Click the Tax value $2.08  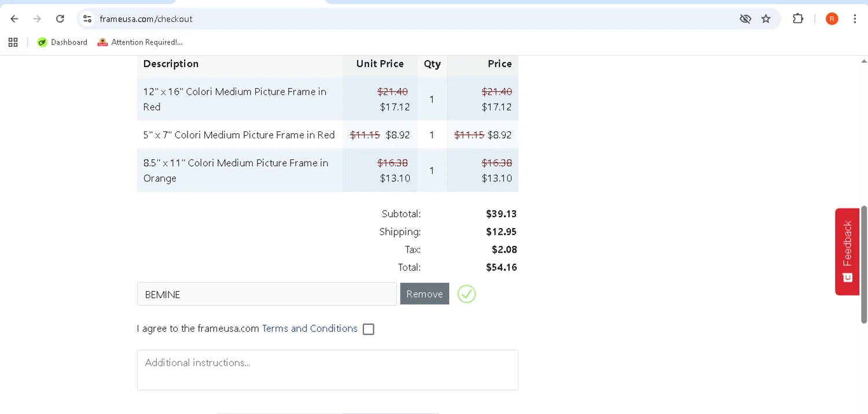(504, 250)
